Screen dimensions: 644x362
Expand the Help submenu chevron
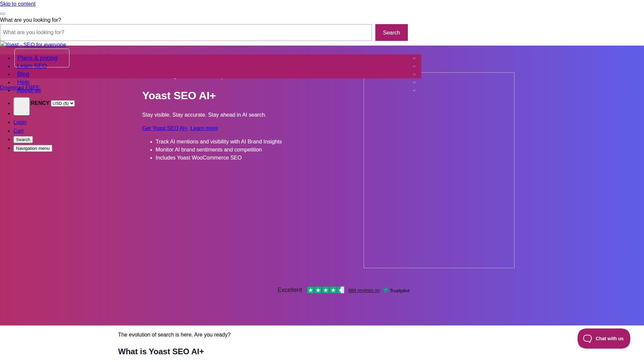coord(414,82)
